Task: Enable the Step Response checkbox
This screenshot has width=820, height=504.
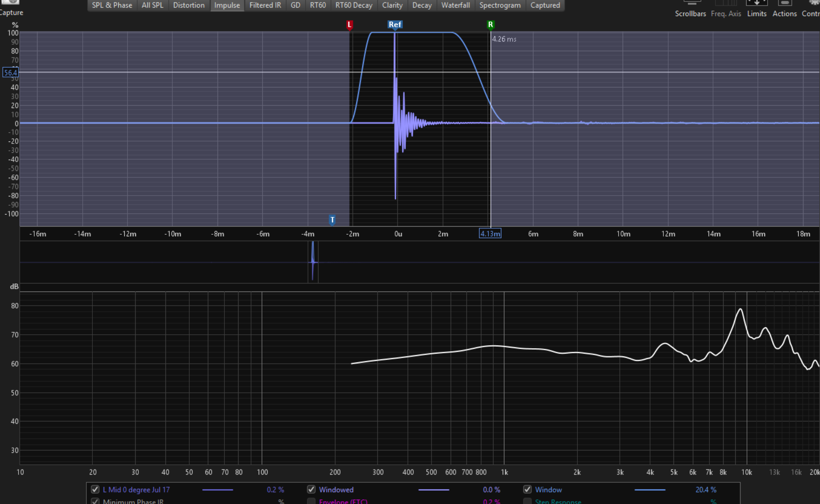Action: [527, 501]
